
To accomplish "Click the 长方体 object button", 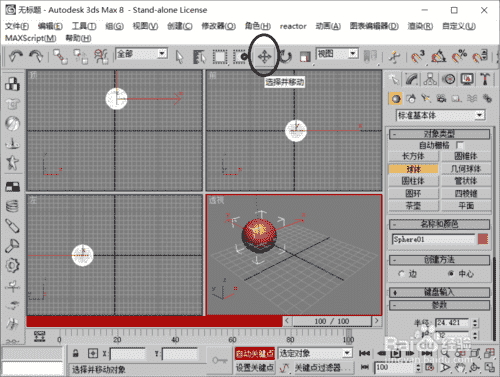I will (413, 156).
